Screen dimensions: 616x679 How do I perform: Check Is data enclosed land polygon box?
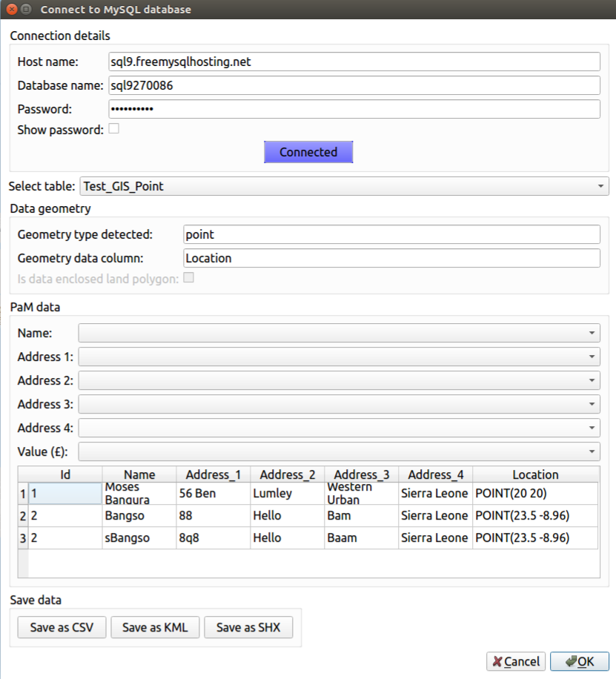point(188,277)
